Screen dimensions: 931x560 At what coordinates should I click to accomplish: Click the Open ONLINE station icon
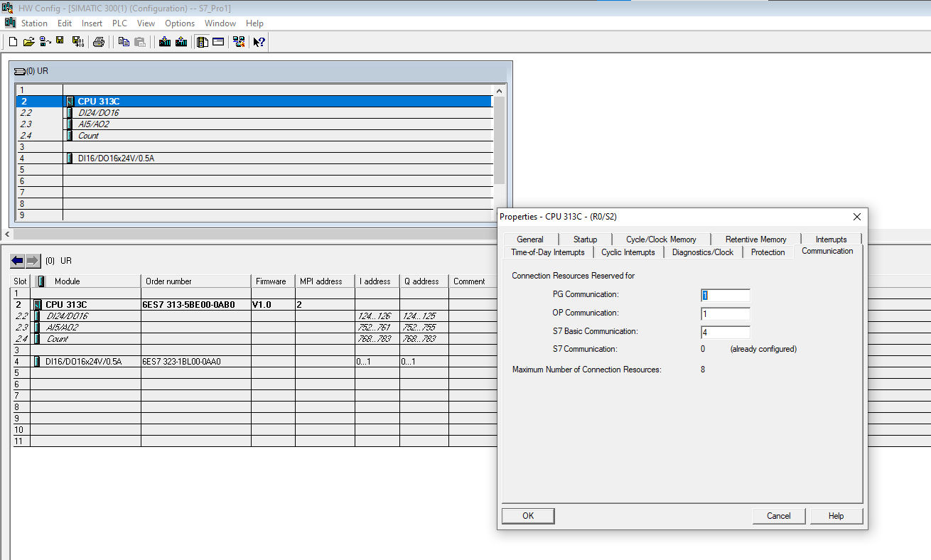45,42
